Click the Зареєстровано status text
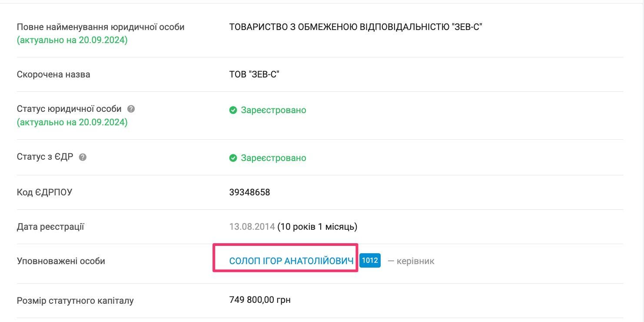This screenshot has height=322, width=644. [274, 110]
